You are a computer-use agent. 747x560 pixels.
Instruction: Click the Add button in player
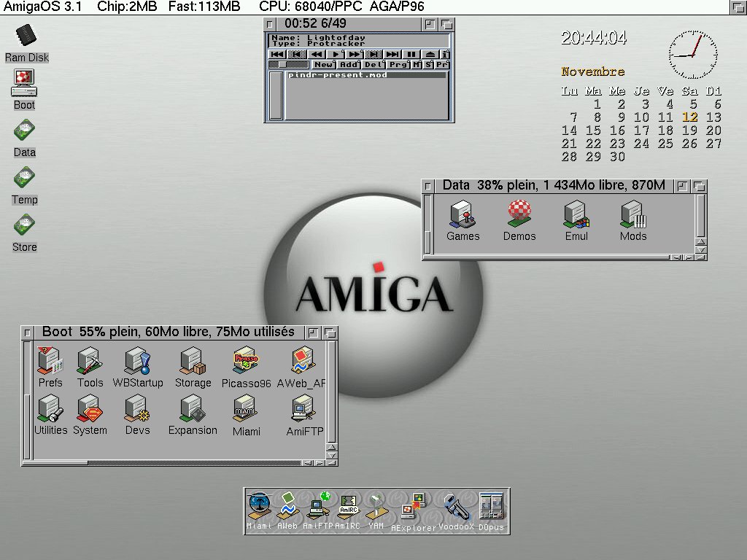pyautogui.click(x=349, y=64)
